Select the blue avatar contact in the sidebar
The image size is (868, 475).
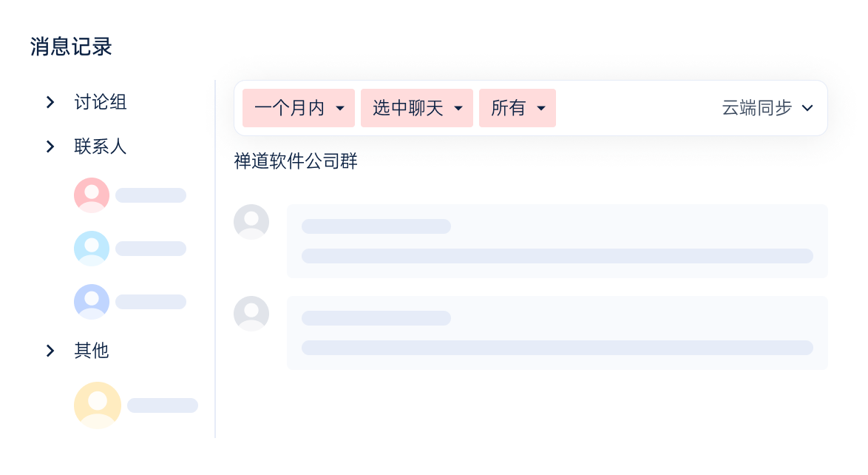point(92,249)
